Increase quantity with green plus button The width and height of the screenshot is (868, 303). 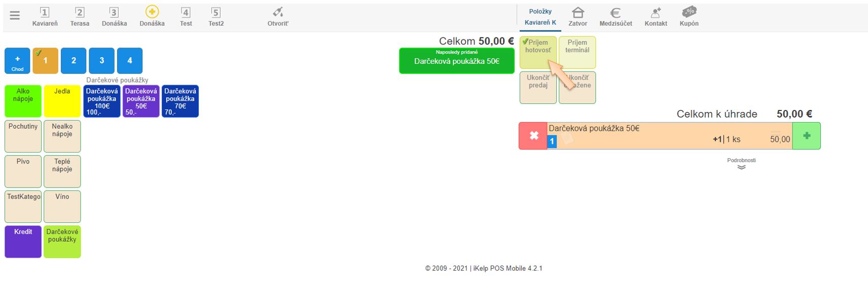[806, 136]
